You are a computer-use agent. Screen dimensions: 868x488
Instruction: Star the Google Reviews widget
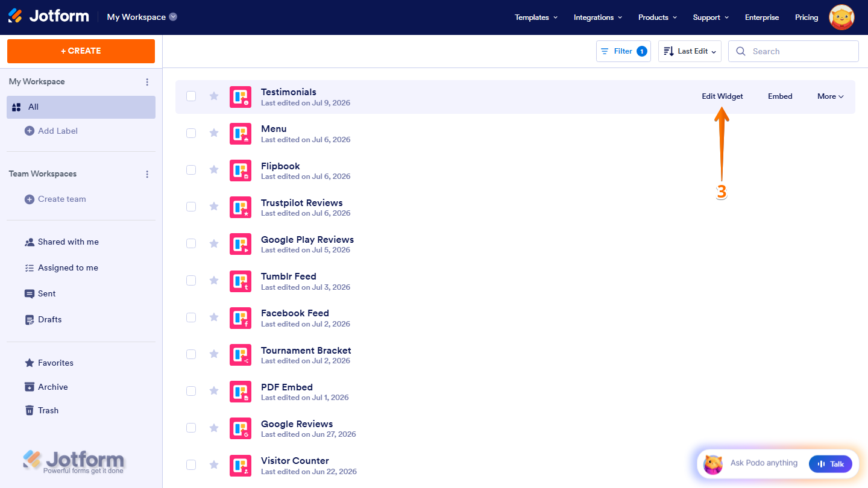(214, 428)
